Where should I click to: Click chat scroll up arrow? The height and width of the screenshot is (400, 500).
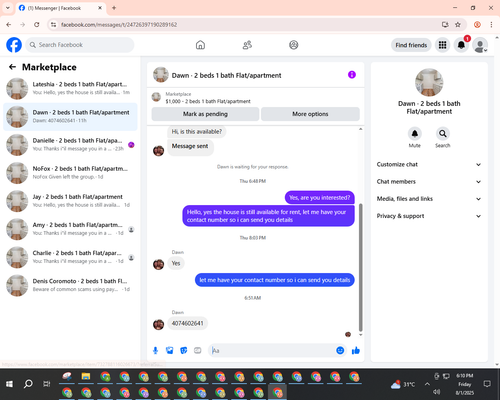(360, 129)
